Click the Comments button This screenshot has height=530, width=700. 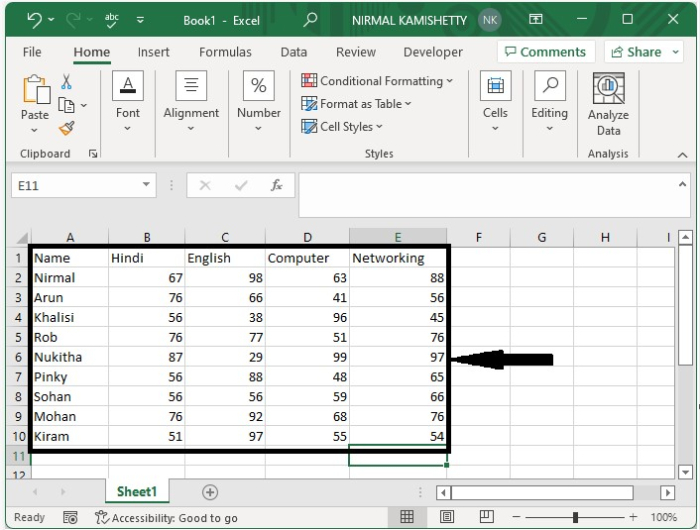coord(546,52)
